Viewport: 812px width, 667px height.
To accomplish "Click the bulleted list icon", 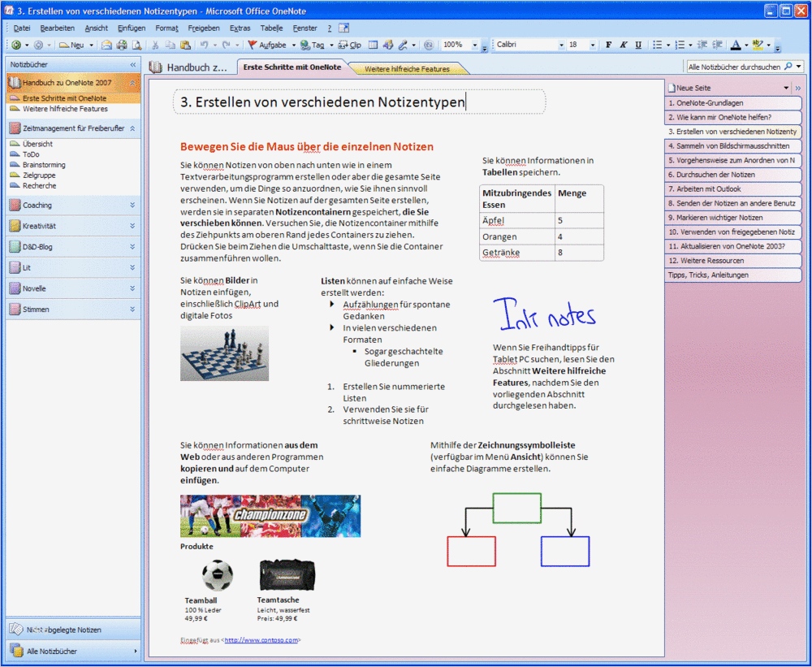I will [x=657, y=45].
